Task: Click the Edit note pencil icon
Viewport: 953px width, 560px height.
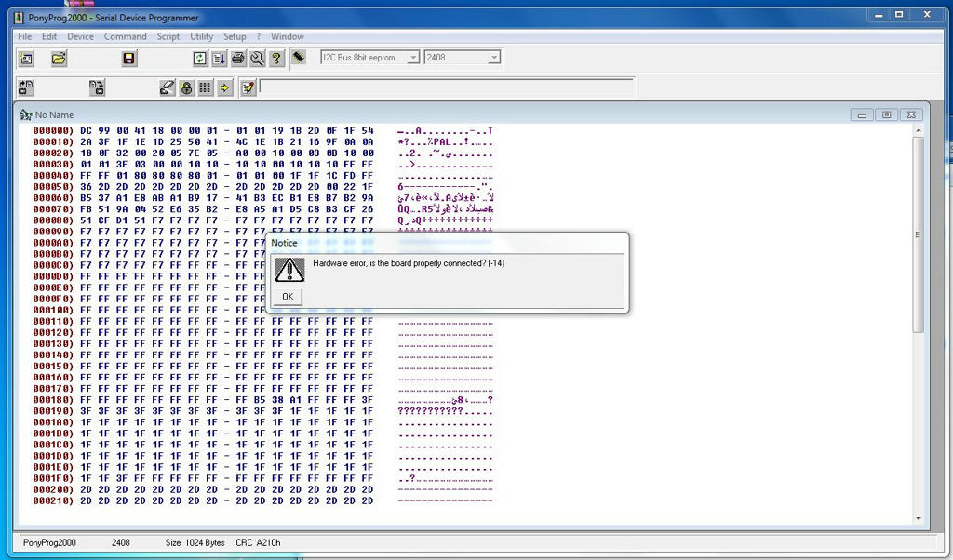Action: 248,87
